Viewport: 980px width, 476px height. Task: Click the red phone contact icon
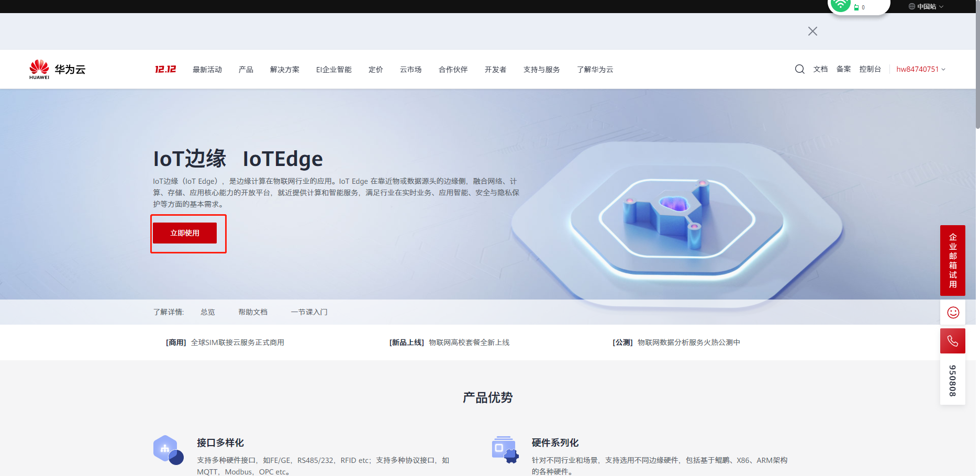pos(953,341)
